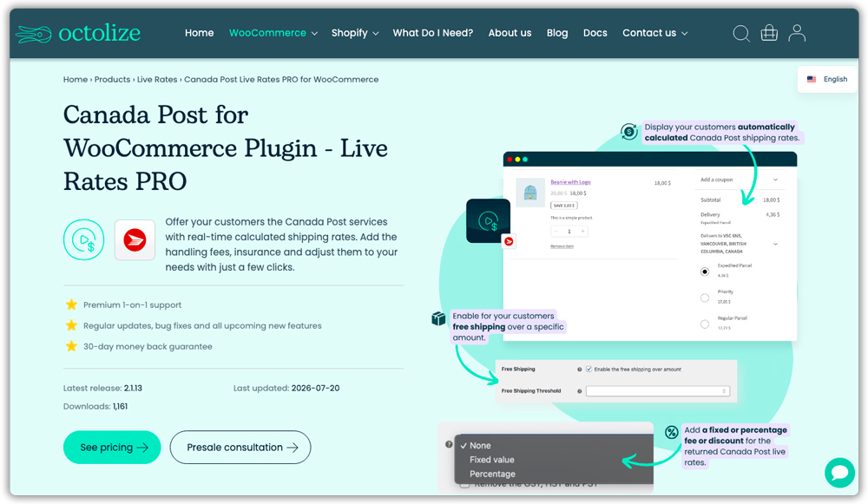Viewport: 868px width, 504px height.
Task: Open the shopping basket icon
Action: click(x=769, y=33)
